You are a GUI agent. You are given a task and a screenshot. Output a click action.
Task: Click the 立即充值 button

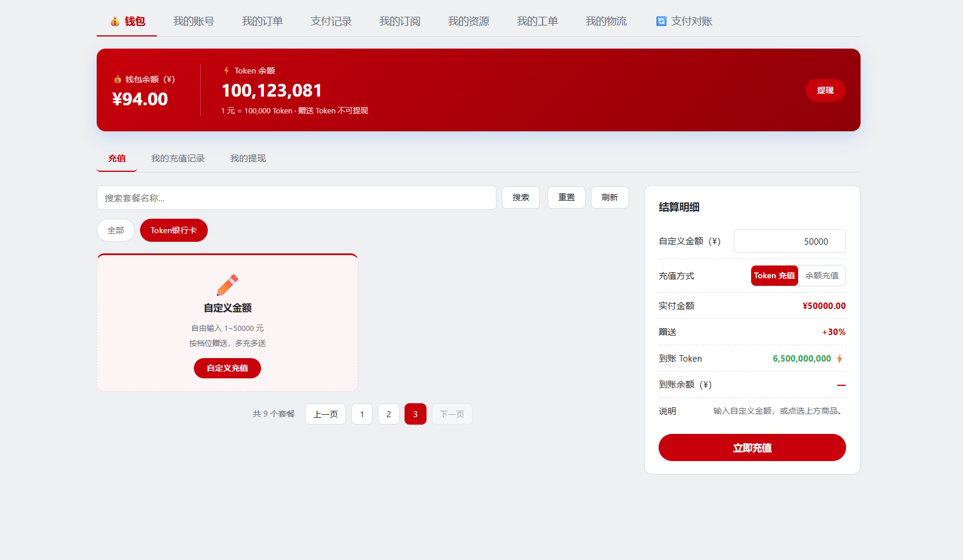[752, 448]
